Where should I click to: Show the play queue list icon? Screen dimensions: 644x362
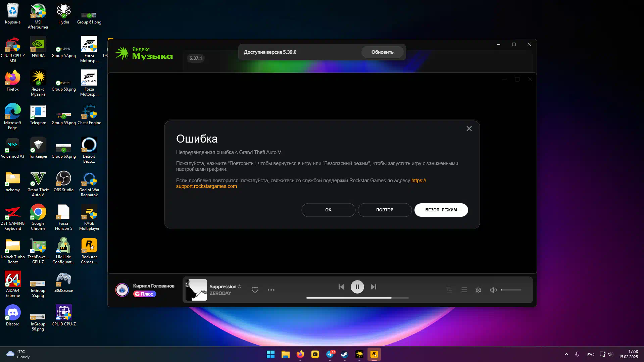click(x=463, y=290)
